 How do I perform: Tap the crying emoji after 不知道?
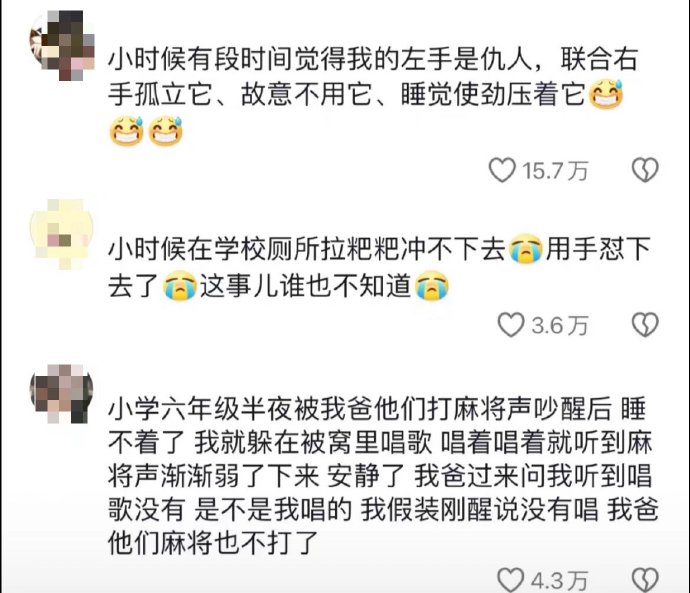pos(432,286)
